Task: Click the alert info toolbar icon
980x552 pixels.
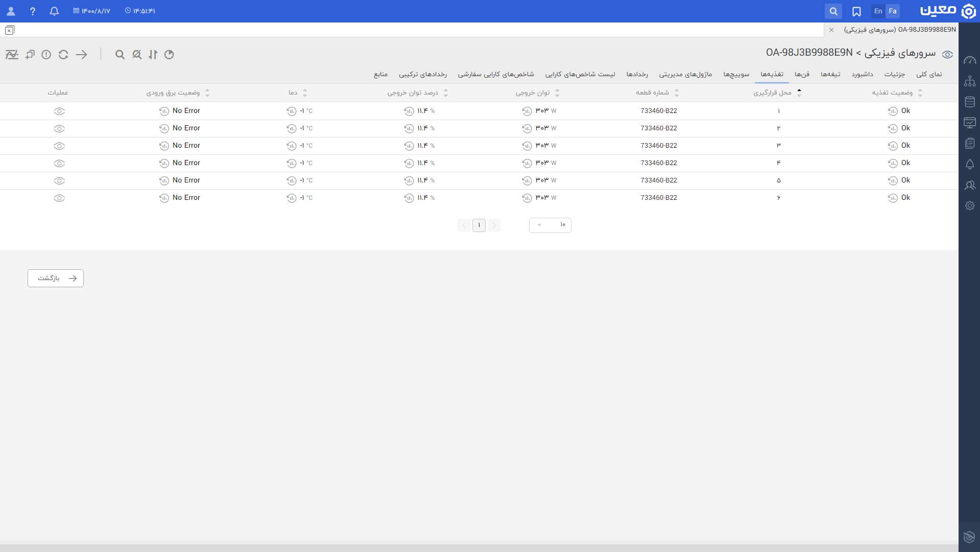Action: [46, 54]
